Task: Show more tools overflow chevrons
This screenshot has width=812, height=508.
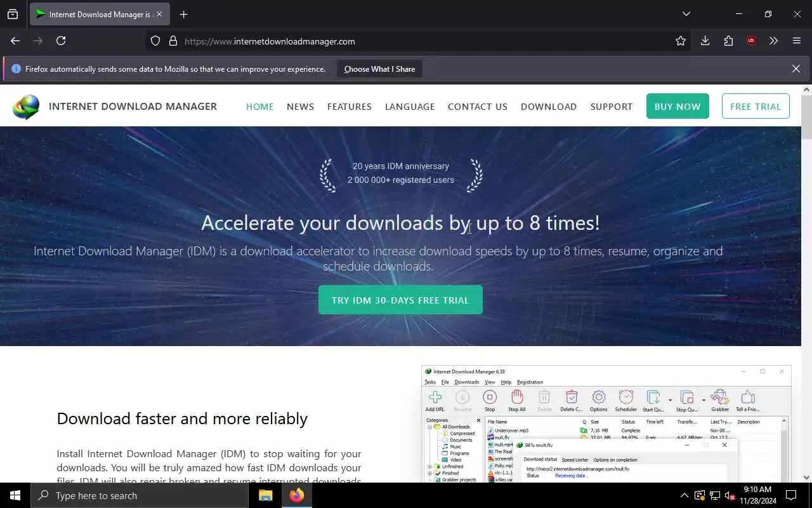Action: [x=773, y=41]
